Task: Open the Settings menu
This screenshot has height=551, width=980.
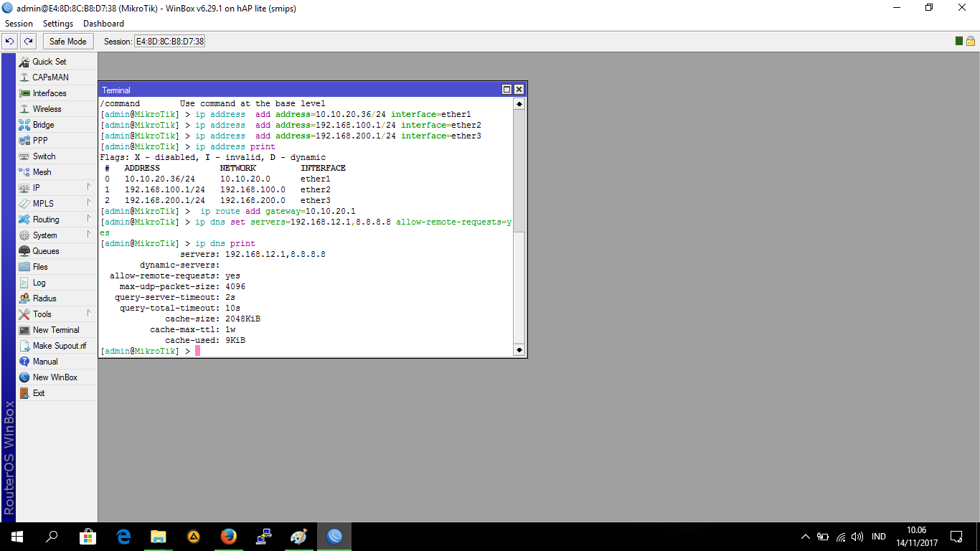Action: tap(58, 24)
